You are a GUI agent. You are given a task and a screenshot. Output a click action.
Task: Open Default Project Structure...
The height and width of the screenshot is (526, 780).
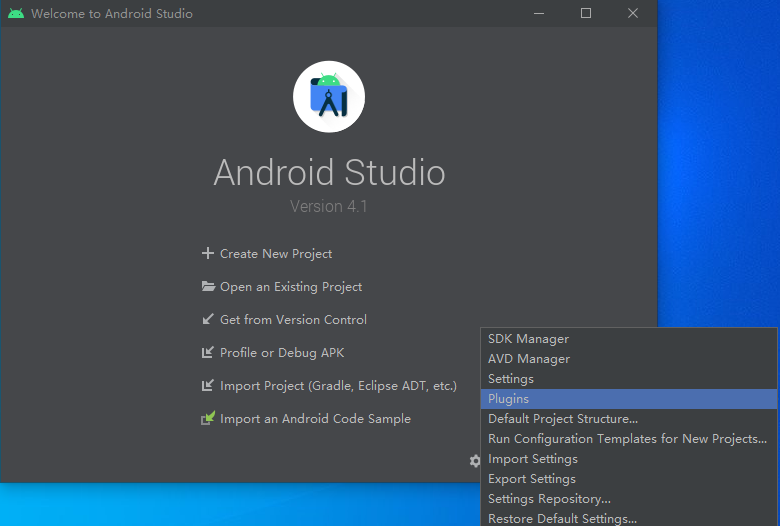point(629,419)
